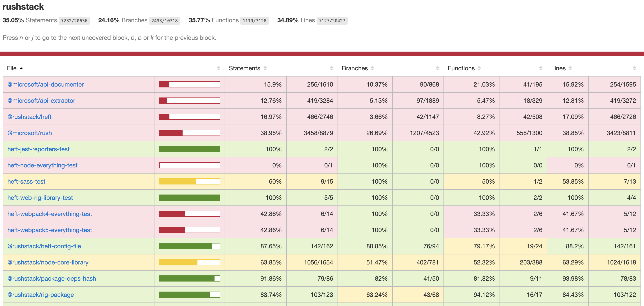Image resolution: width=644 pixels, height=306 pixels.
Task: Open heft-sass-test package link
Action: coord(26,181)
